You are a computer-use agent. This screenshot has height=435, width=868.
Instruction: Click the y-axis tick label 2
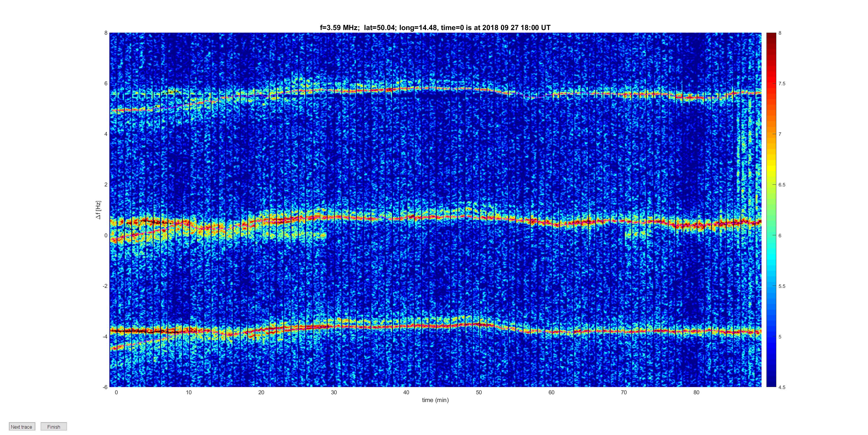106,184
